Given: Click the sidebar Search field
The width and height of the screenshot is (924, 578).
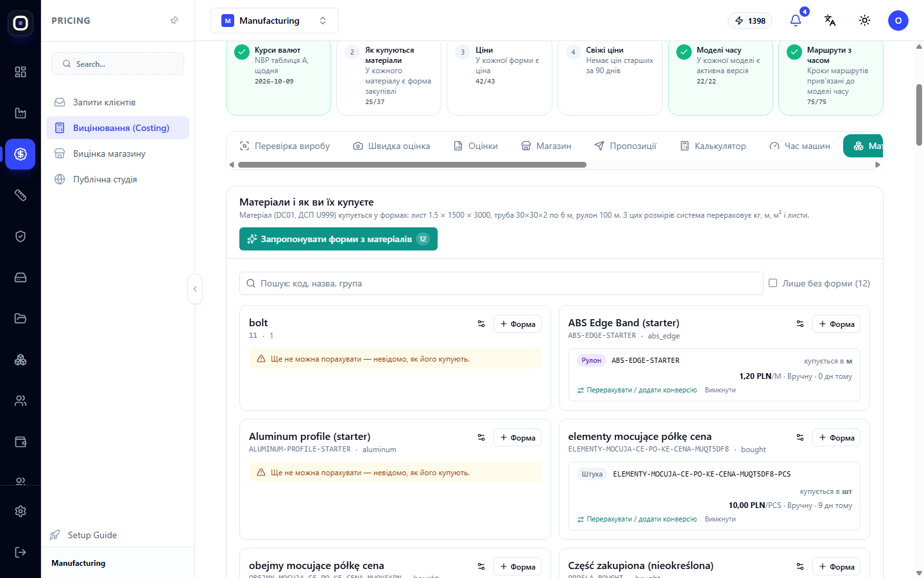Looking at the screenshot, I should point(117,64).
